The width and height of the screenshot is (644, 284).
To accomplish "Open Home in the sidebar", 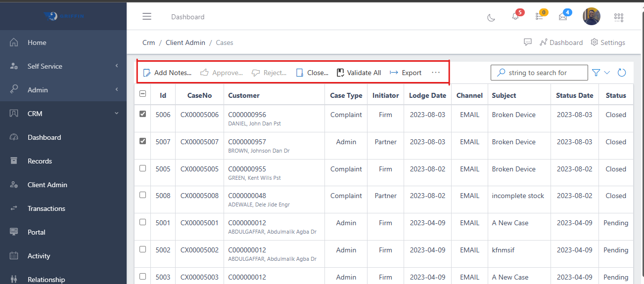I will tap(63, 42).
